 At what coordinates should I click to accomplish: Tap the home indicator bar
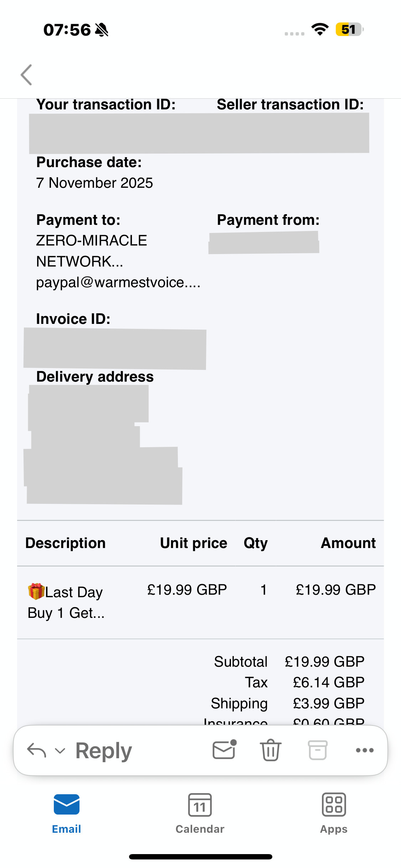point(200,857)
